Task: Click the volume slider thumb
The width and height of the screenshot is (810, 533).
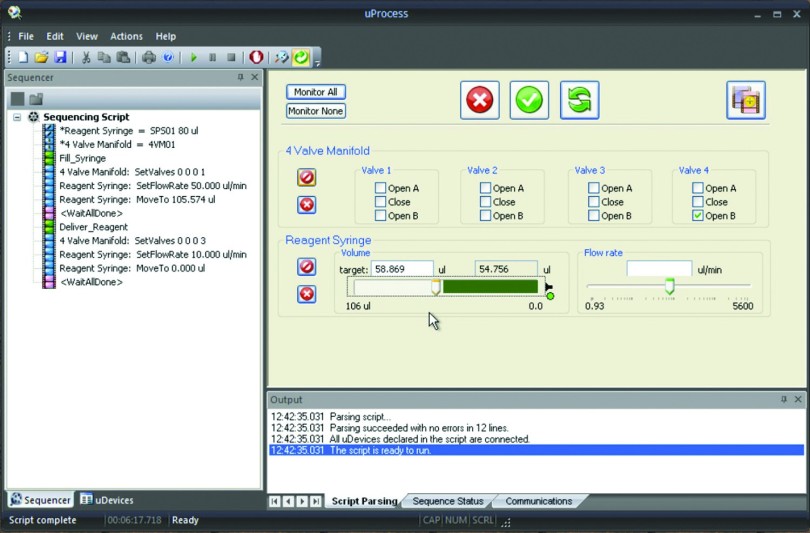Action: (x=435, y=287)
